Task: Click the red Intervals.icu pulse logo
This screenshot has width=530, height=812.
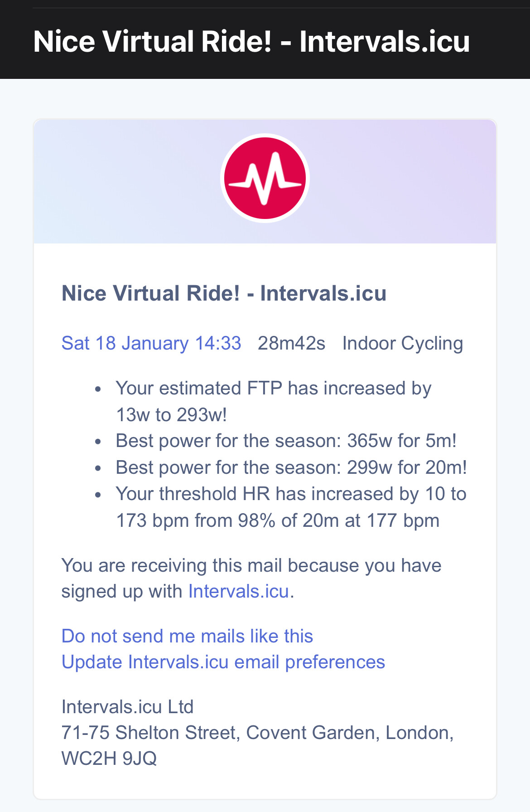Action: click(x=265, y=178)
